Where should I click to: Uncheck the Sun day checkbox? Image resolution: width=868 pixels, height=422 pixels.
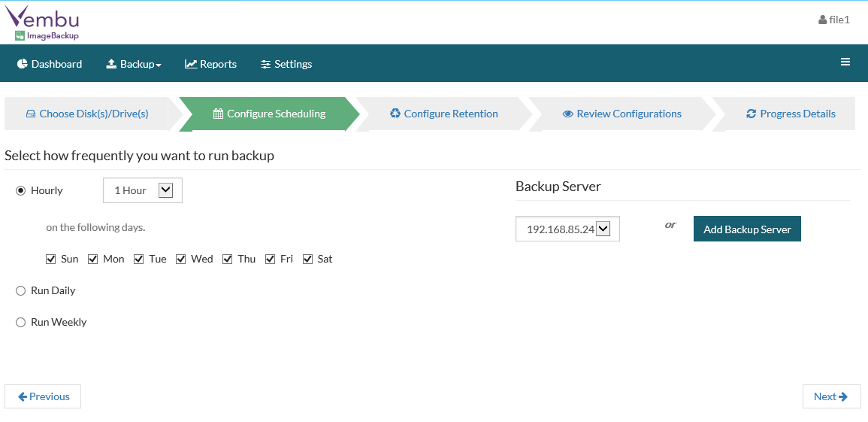pos(51,259)
